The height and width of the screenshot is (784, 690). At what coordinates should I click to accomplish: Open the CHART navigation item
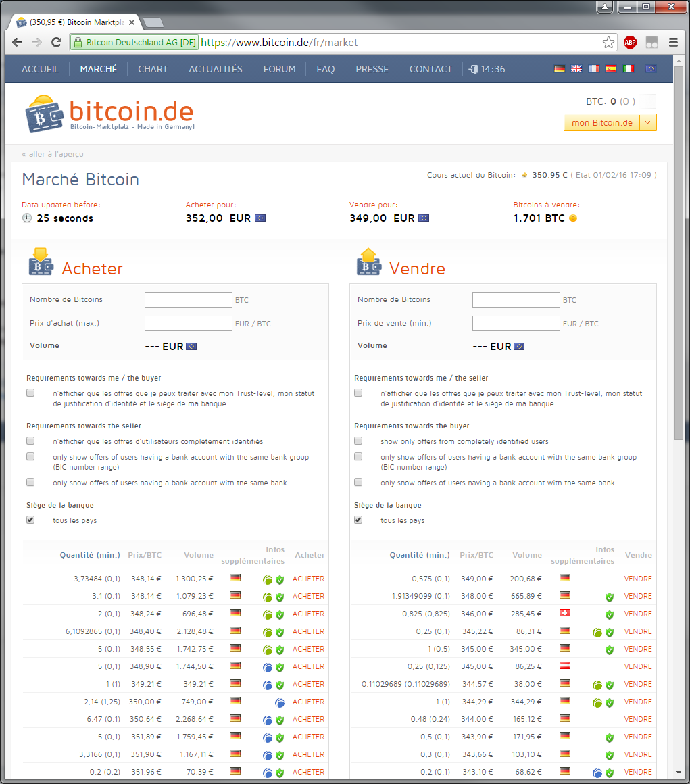pyautogui.click(x=153, y=69)
